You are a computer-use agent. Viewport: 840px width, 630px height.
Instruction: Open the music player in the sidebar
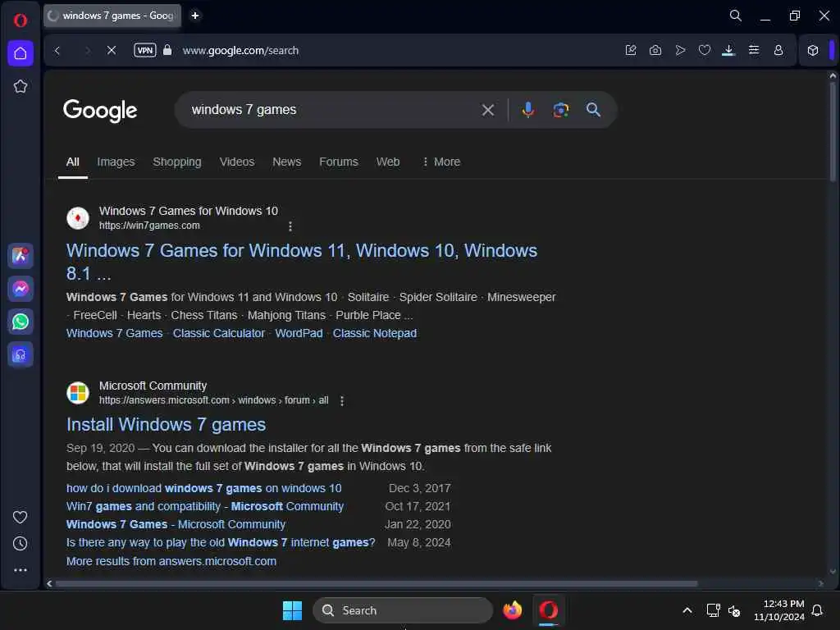click(21, 354)
